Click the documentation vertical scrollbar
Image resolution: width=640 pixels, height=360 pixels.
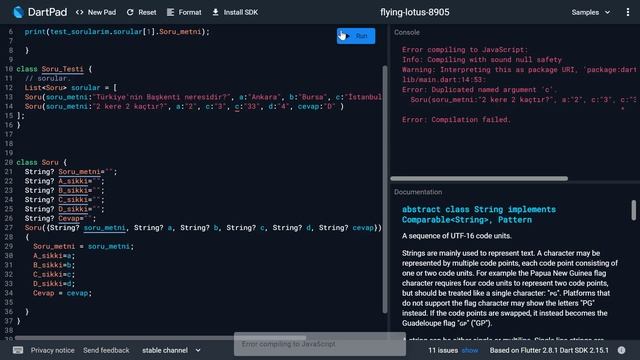pyautogui.click(x=633, y=210)
